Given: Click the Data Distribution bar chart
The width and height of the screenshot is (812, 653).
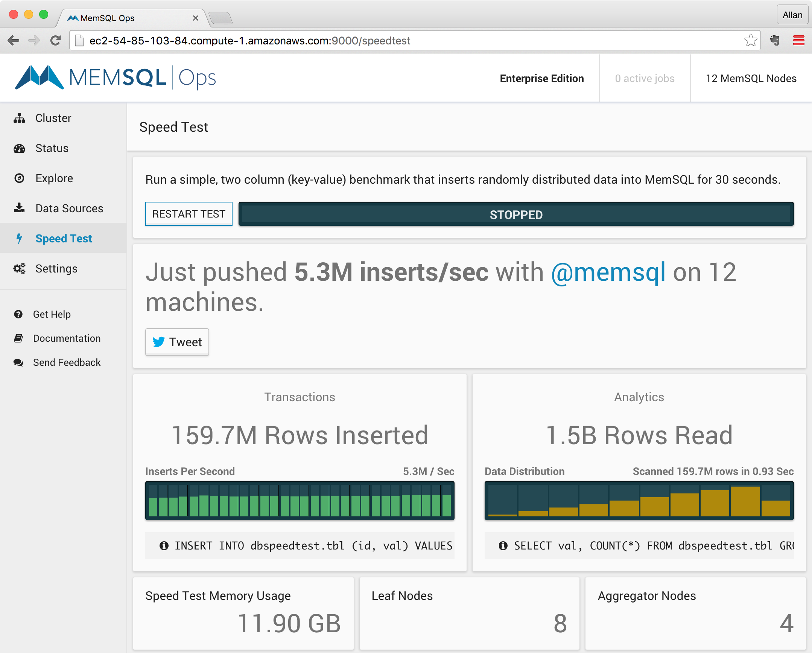Looking at the screenshot, I should coord(639,501).
